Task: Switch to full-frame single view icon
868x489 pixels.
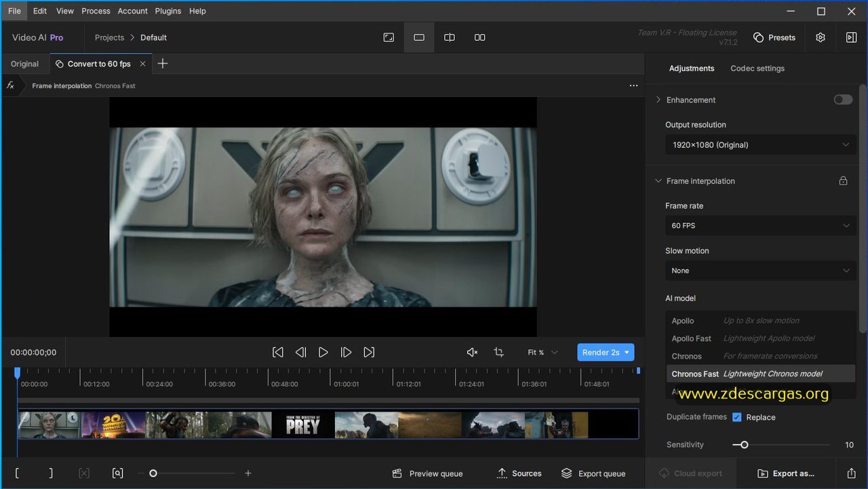Action: point(389,37)
